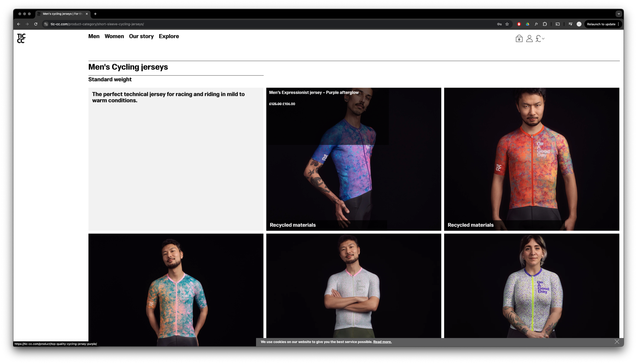Click the Read more cookie link

(382, 342)
